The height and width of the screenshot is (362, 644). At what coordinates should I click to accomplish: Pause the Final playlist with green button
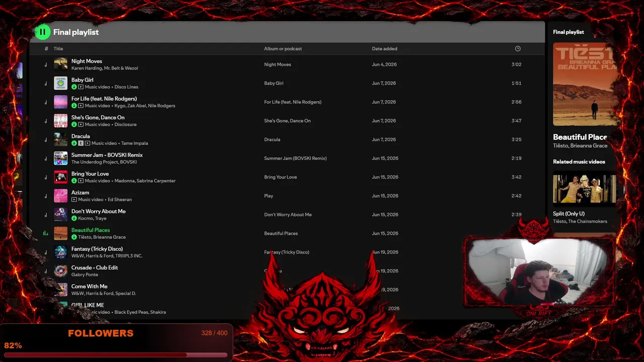(x=43, y=32)
